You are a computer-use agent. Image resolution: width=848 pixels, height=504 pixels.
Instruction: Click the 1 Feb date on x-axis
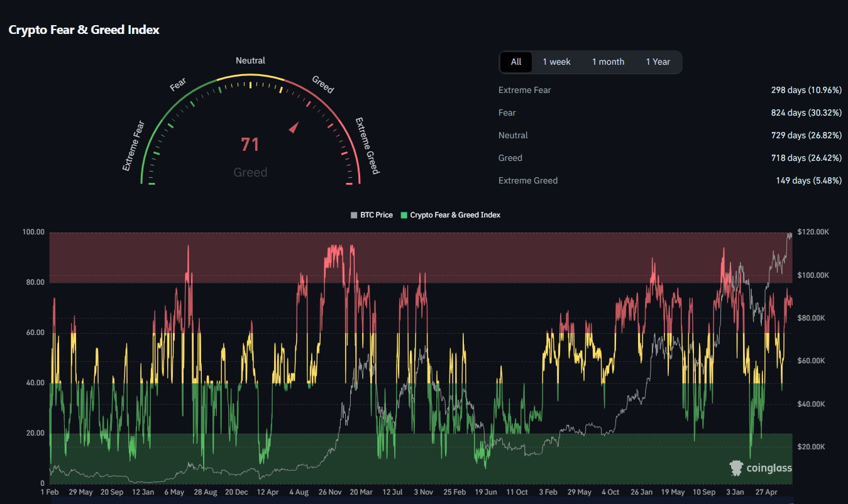click(49, 492)
